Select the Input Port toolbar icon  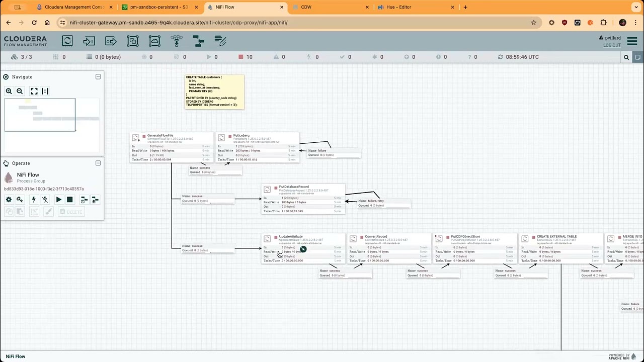point(89,41)
